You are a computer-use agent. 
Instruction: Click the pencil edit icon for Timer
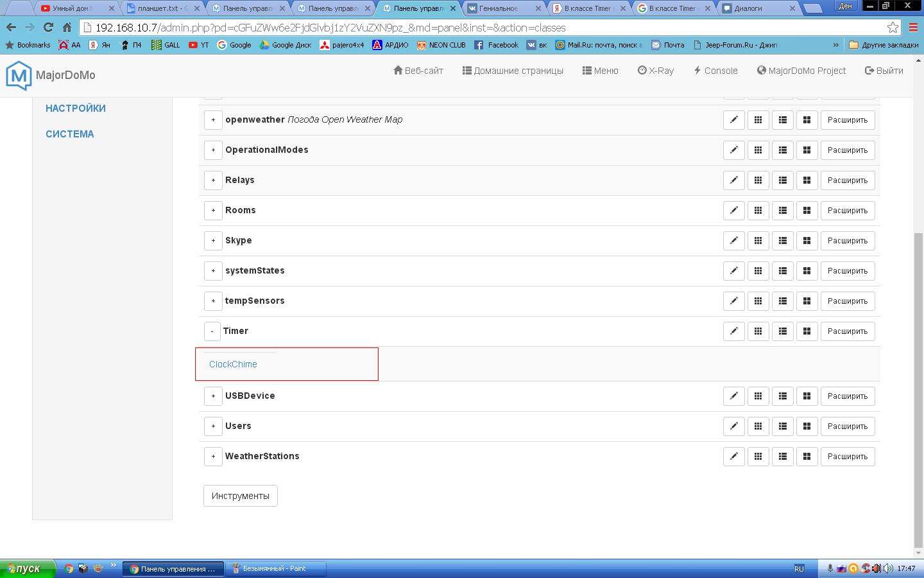[734, 331]
